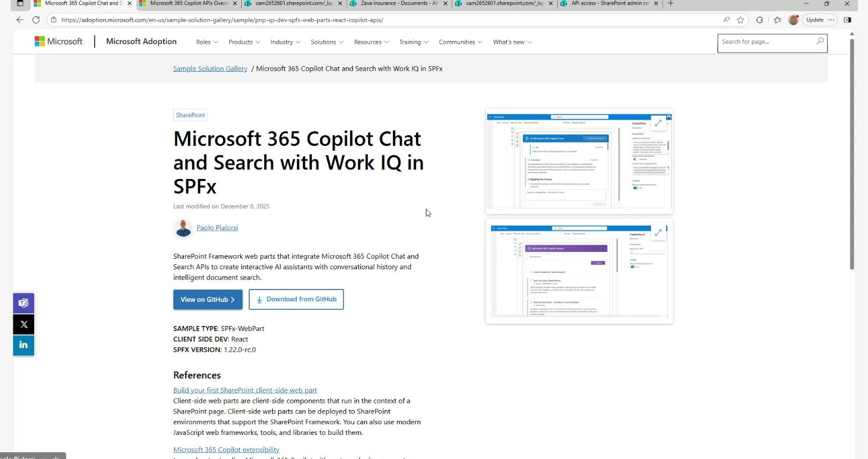868x459 pixels.
Task: Close the Microsoft 365 Copilot Chat tab
Action: [130, 3]
